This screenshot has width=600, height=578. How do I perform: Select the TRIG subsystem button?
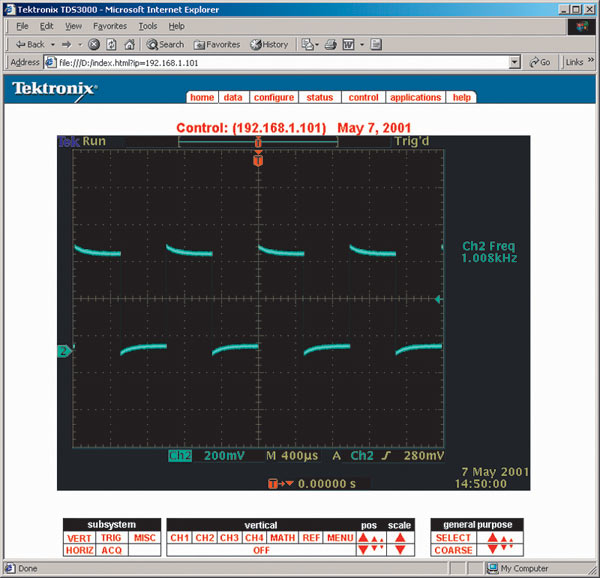(x=111, y=538)
